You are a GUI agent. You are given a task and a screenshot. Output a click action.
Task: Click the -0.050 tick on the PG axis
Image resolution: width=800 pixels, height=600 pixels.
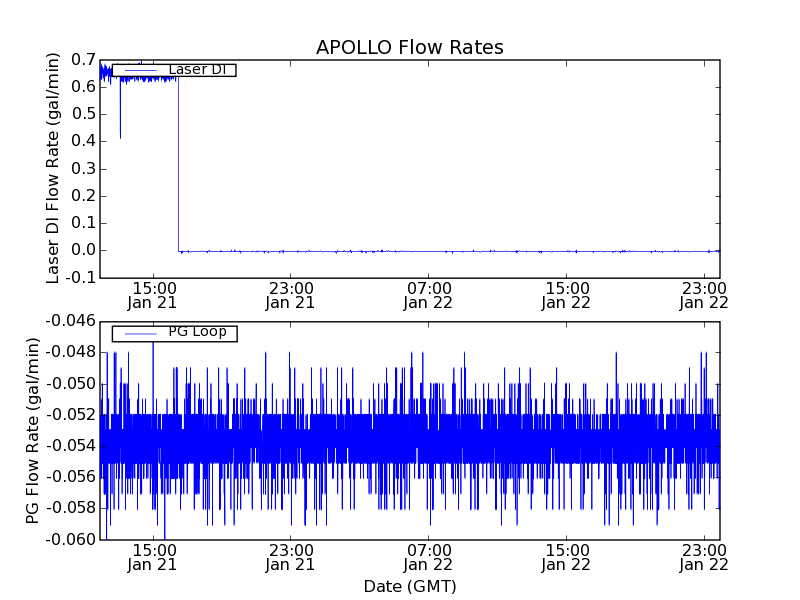click(x=71, y=384)
